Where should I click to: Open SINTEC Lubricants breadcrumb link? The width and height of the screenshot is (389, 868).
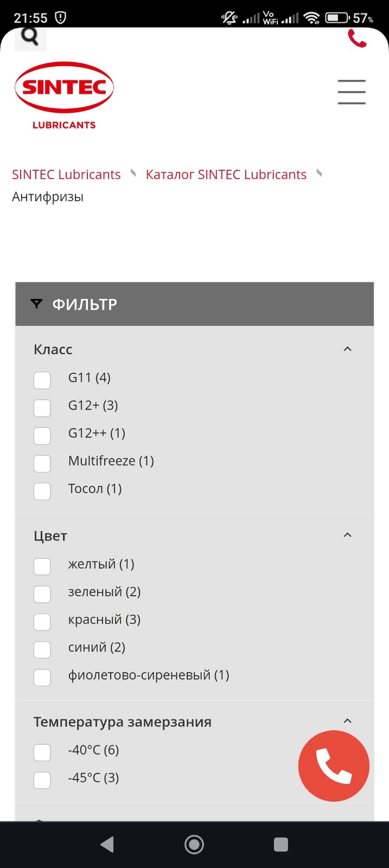pyautogui.click(x=66, y=175)
